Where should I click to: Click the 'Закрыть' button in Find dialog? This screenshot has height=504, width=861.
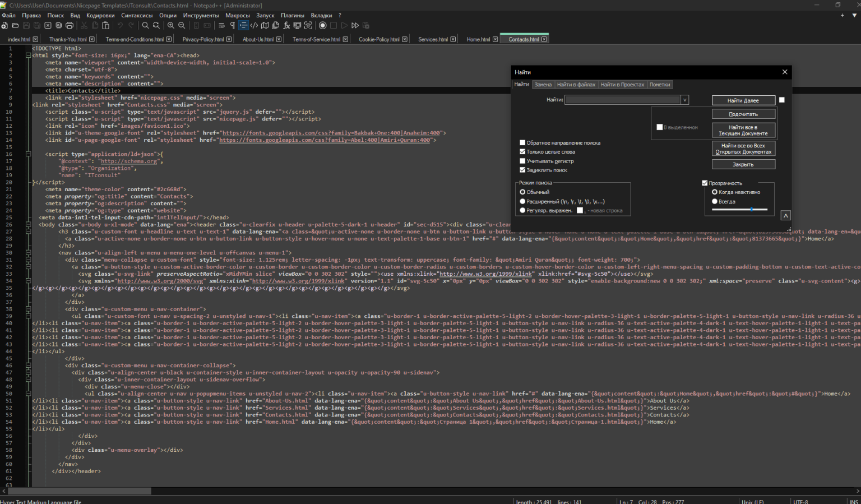pyautogui.click(x=743, y=164)
